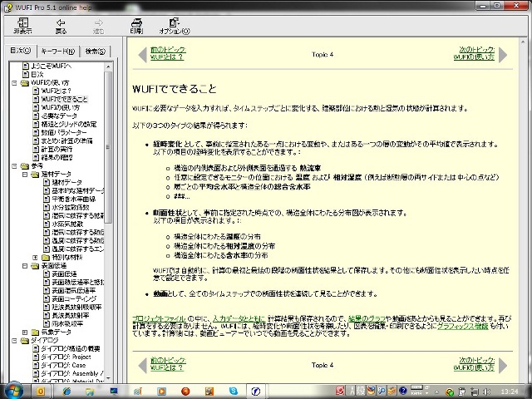The width and height of the screenshot is (532, 399).
Task: Expand the 気象データ folder node
Action: [x=25, y=332]
